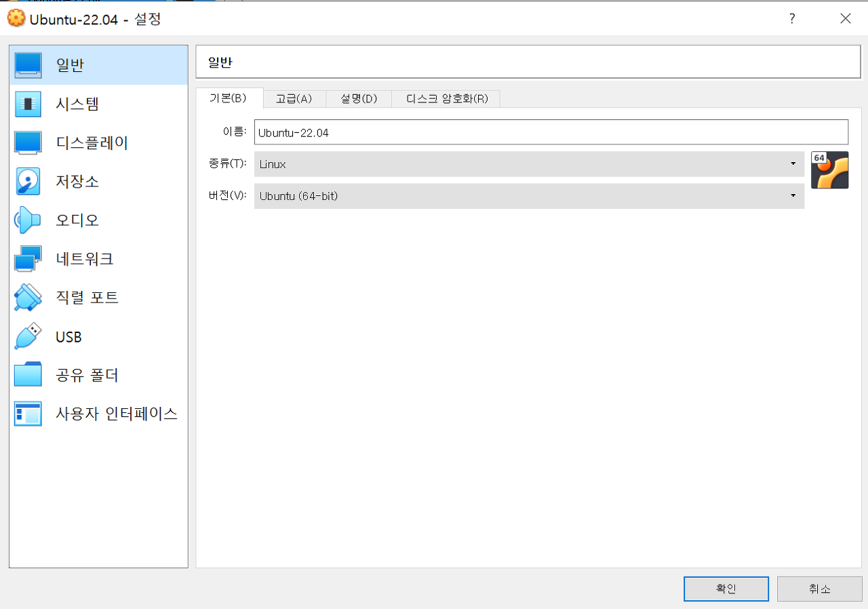Image resolution: width=868 pixels, height=609 pixels.
Task: Open 공유 폴더 settings via folder icon
Action: click(28, 374)
